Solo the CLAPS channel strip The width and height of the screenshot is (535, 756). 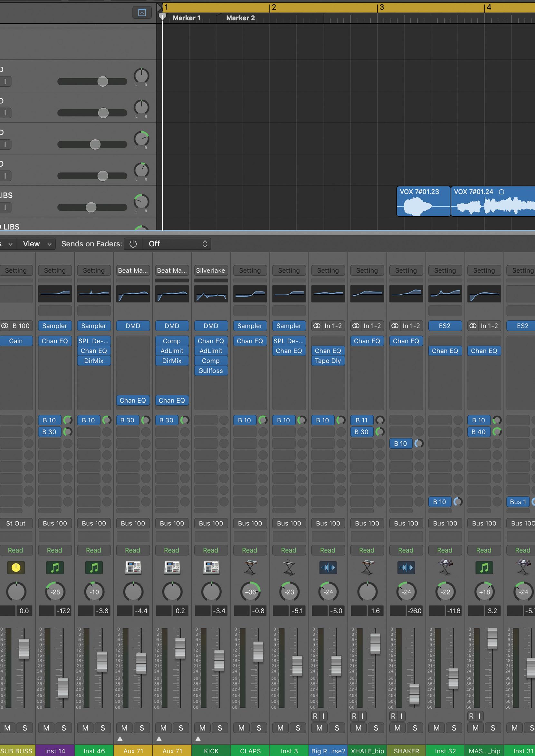pos(259,728)
